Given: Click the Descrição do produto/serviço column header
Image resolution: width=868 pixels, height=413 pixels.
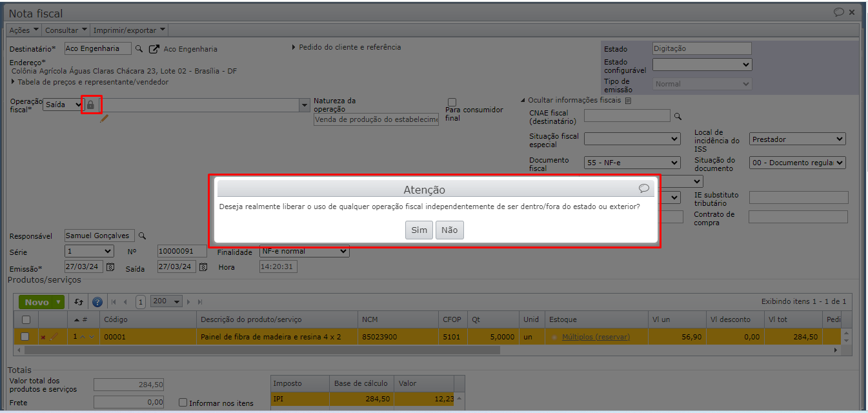Looking at the screenshot, I should point(277,319).
